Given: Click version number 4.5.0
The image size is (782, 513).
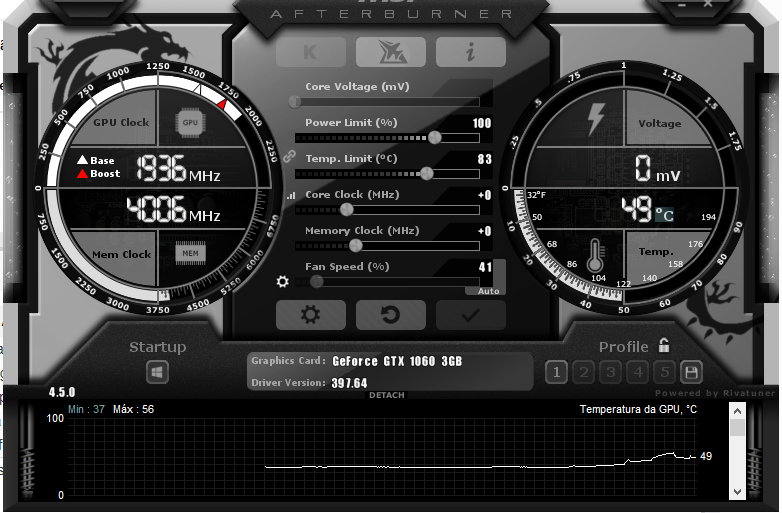Looking at the screenshot, I should coord(62,392).
